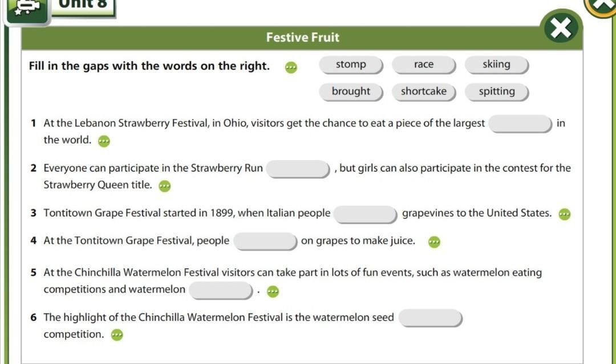Close the Festive Fruit exercise panel
This screenshot has height=364, width=616.
[561, 28]
